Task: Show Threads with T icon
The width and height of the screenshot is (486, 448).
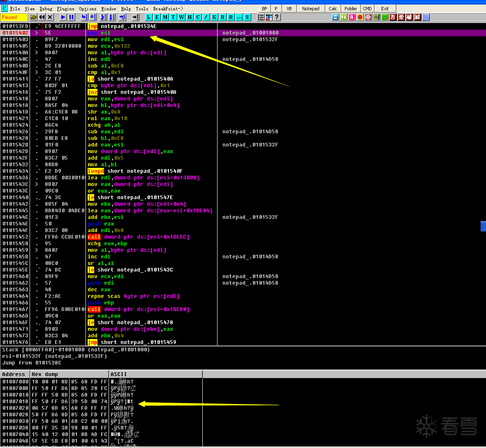Action: click(173, 17)
